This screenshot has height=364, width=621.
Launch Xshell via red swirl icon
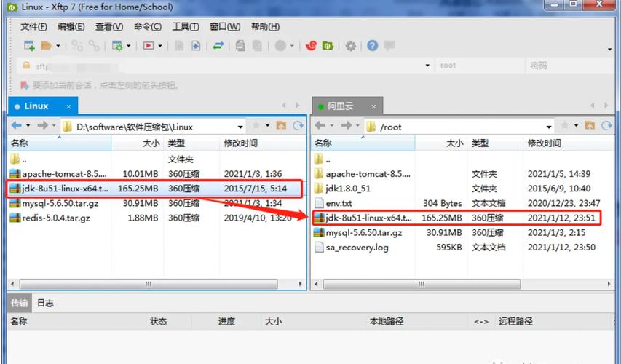click(x=312, y=46)
